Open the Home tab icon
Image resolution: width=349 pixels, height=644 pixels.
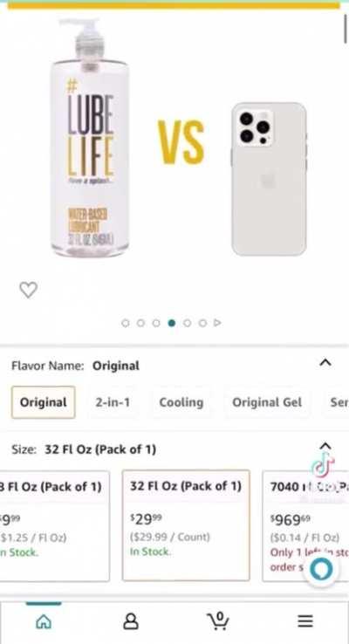(x=44, y=621)
